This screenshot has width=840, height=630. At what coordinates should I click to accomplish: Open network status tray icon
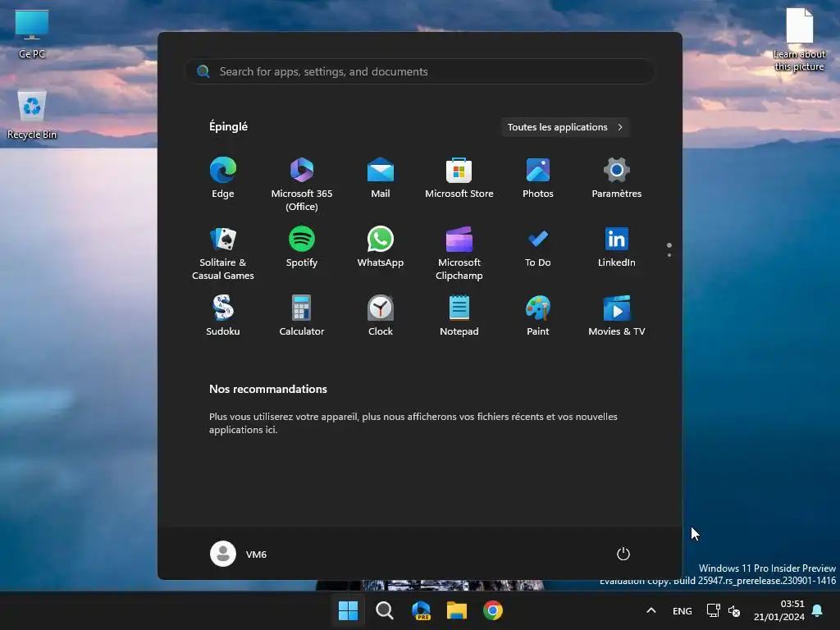[713, 610]
